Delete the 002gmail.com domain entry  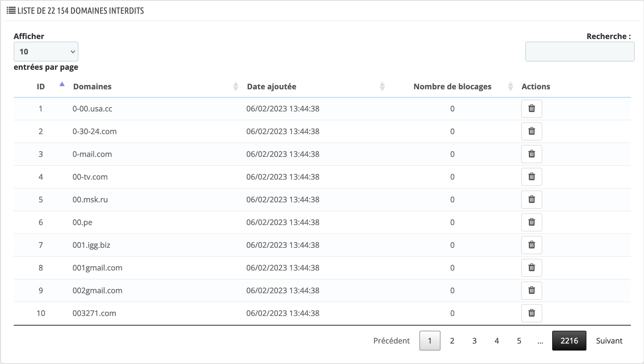[x=531, y=290]
